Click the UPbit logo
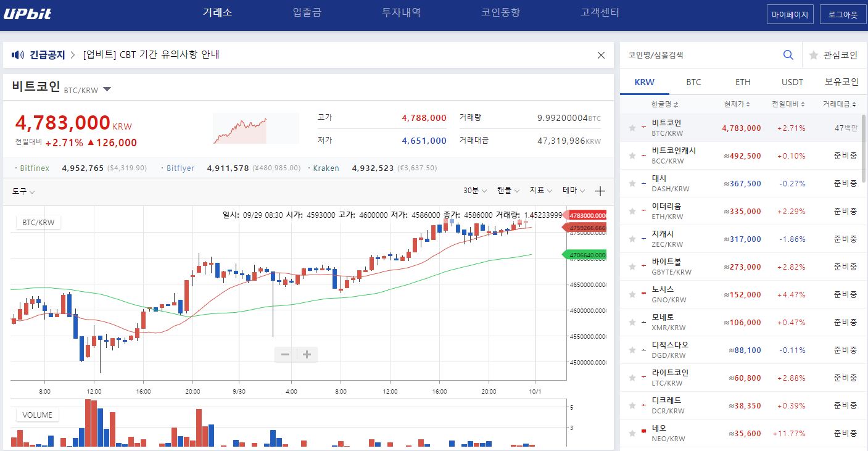This screenshot has height=451, width=868. coord(28,14)
